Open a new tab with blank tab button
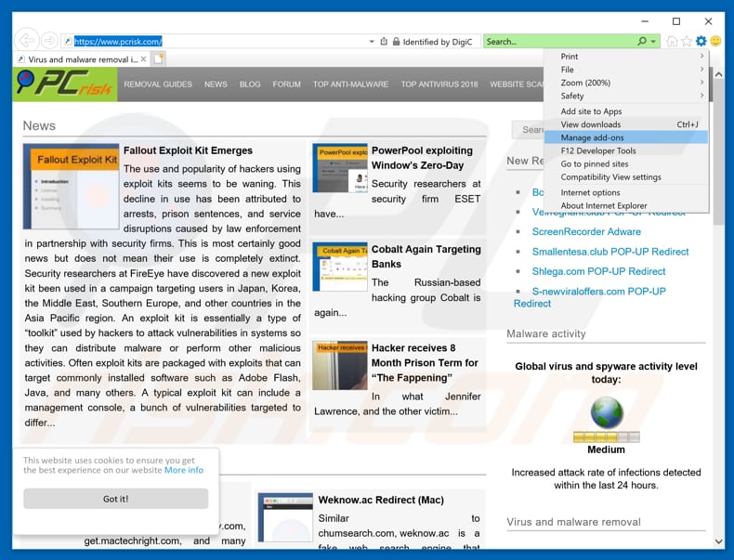734x560 pixels. coord(158,59)
